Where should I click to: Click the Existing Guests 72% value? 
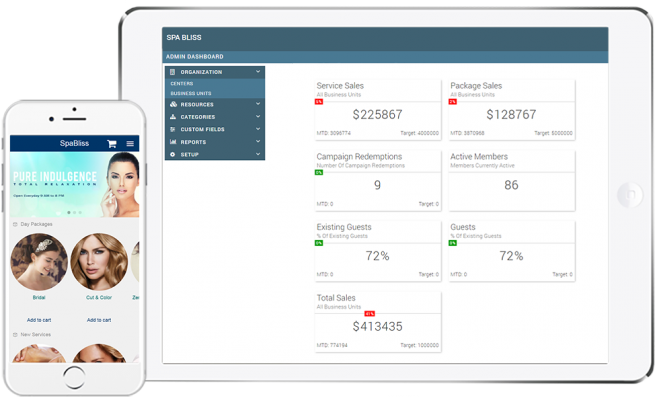tap(377, 256)
